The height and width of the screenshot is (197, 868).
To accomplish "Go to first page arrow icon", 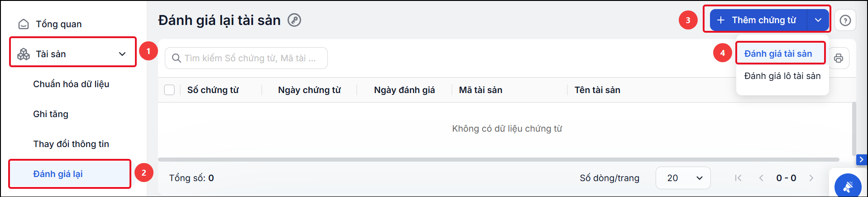I will (x=738, y=178).
